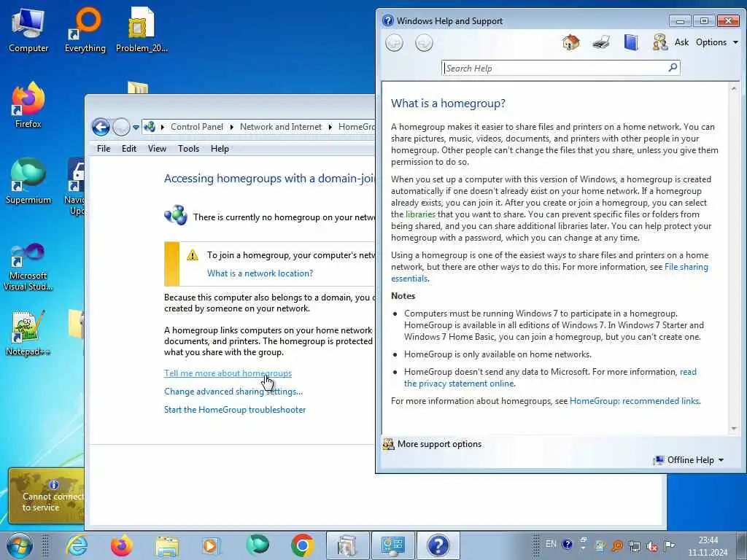This screenshot has width=747, height=560.
Task: Open Problem_20 file on desktop
Action: [x=142, y=30]
